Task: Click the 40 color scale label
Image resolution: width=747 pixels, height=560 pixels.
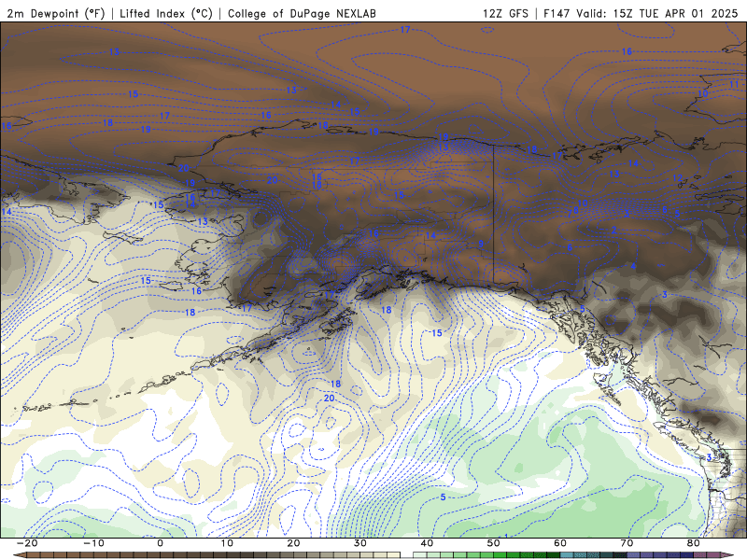Action: tap(427, 543)
